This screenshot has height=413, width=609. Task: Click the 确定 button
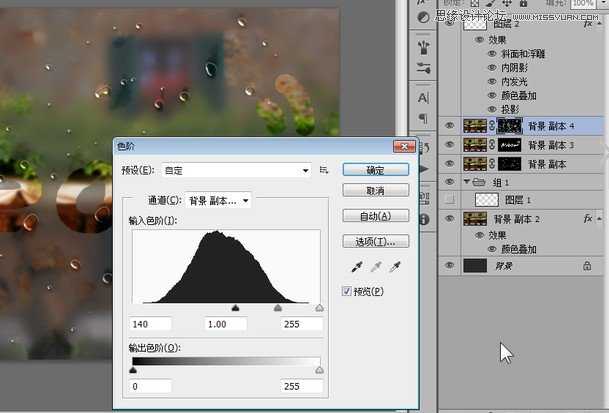pos(375,170)
